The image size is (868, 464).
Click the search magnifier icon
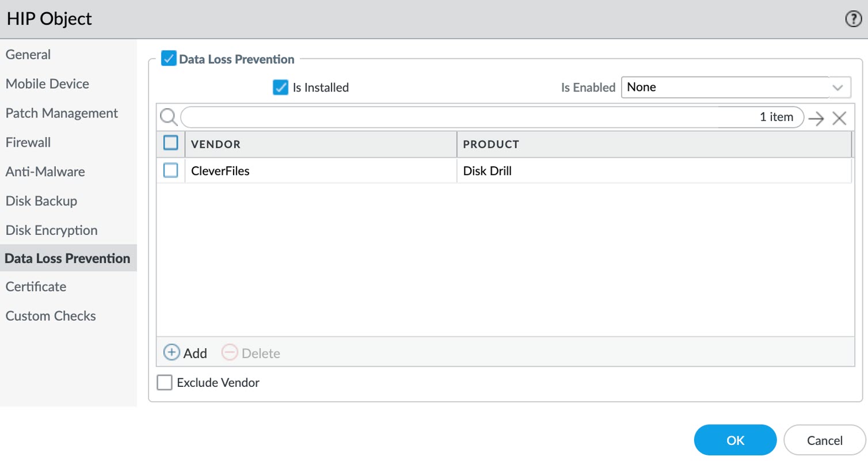168,117
